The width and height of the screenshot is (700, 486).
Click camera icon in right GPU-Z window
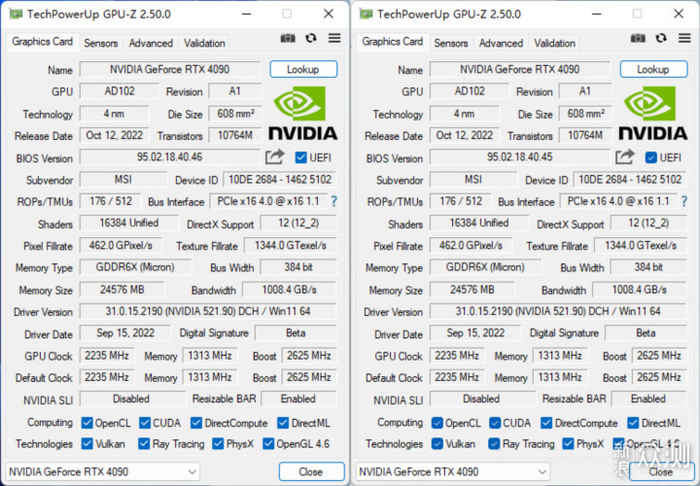[638, 38]
